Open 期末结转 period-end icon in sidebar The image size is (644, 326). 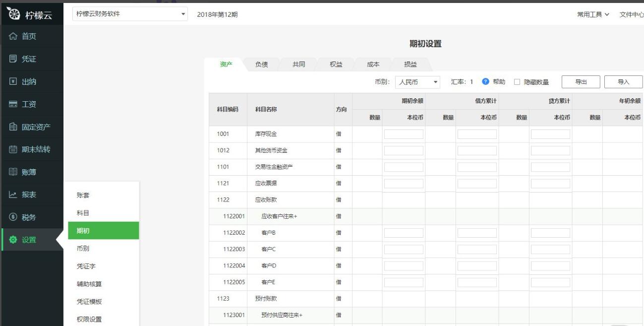[x=13, y=149]
